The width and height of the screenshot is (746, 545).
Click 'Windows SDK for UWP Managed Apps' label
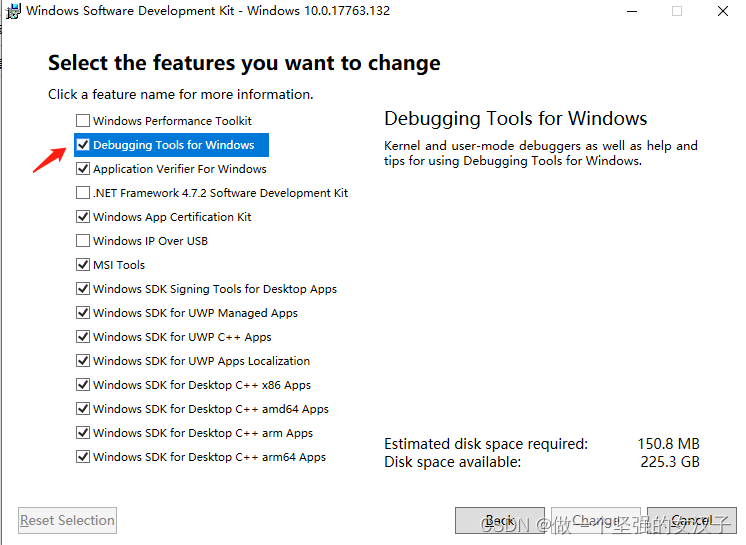(x=196, y=313)
